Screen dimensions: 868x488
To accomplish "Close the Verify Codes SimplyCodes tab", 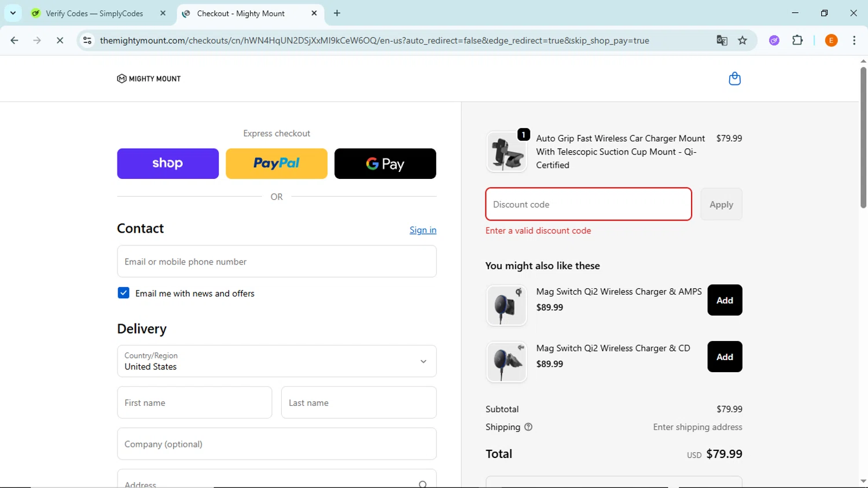I will (163, 13).
